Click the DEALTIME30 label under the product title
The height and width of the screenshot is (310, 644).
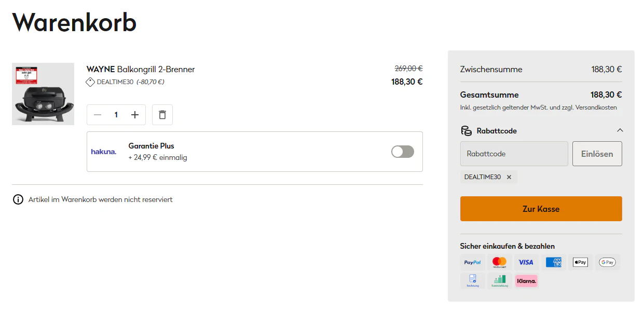tap(115, 82)
